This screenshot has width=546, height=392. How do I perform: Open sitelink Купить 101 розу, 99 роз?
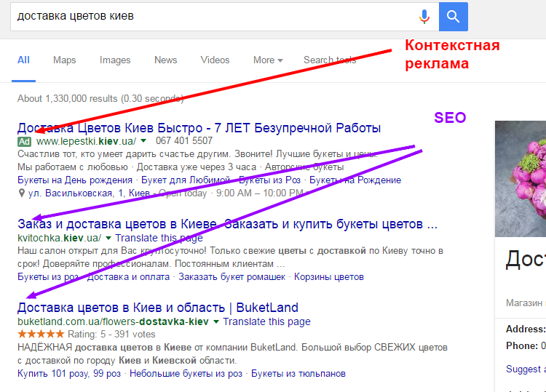click(69, 374)
